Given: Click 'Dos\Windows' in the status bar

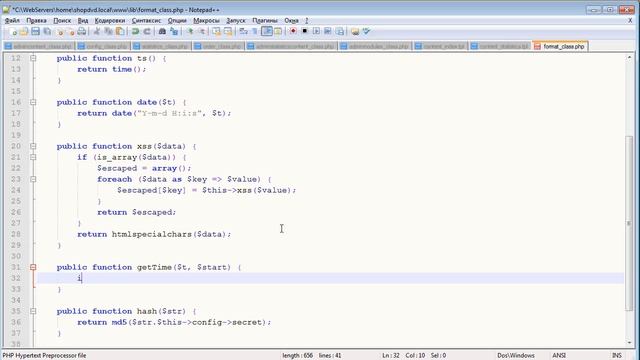Looking at the screenshot, I should (516, 356).
